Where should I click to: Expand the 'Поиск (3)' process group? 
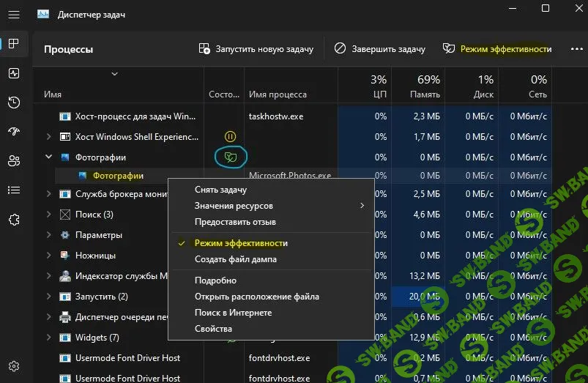point(49,215)
